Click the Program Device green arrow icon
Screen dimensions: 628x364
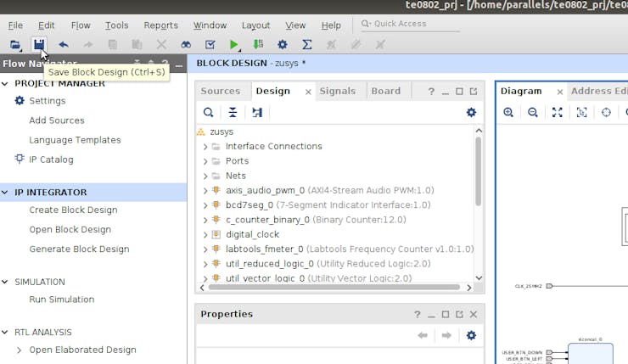pyautogui.click(x=258, y=44)
